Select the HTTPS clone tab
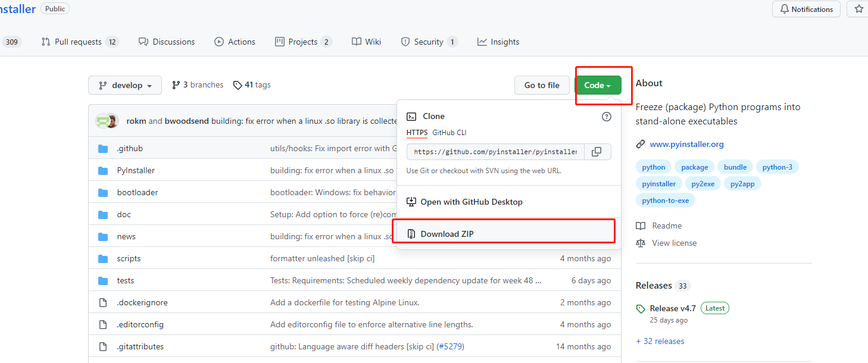This screenshot has width=868, height=363. (x=417, y=132)
